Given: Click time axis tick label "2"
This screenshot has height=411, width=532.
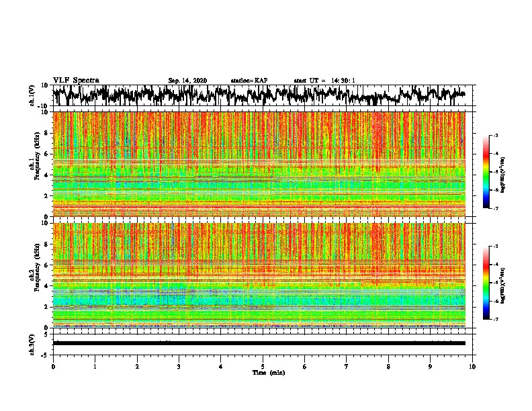Looking at the screenshot, I should 137,367.
